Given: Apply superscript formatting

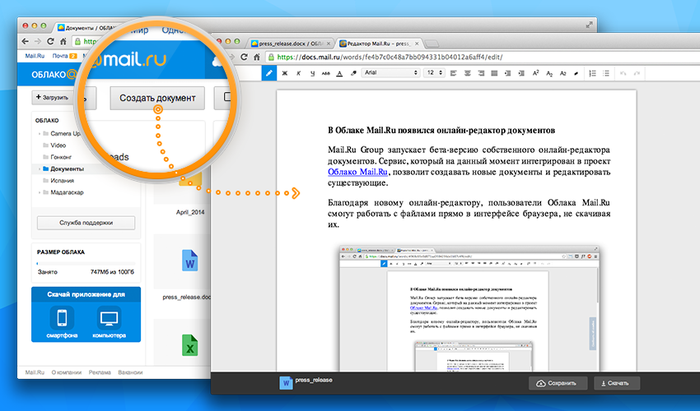Looking at the screenshot, I should tap(536, 73).
